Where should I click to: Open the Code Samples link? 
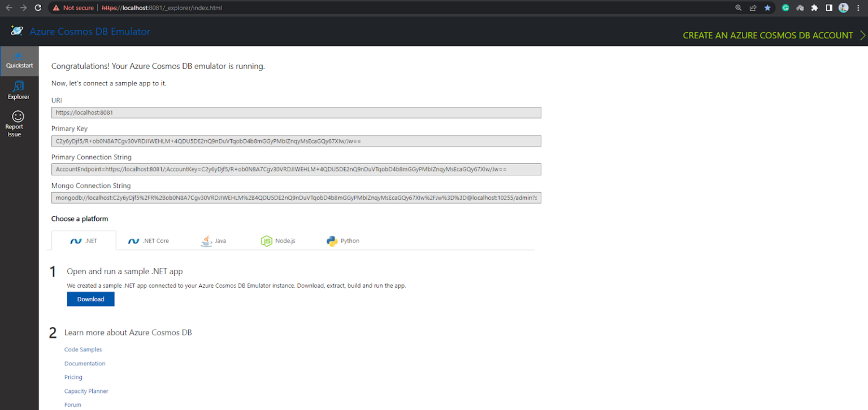click(83, 349)
